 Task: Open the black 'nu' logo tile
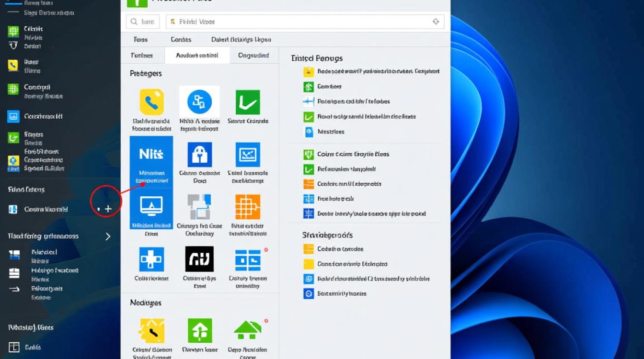[x=199, y=259]
